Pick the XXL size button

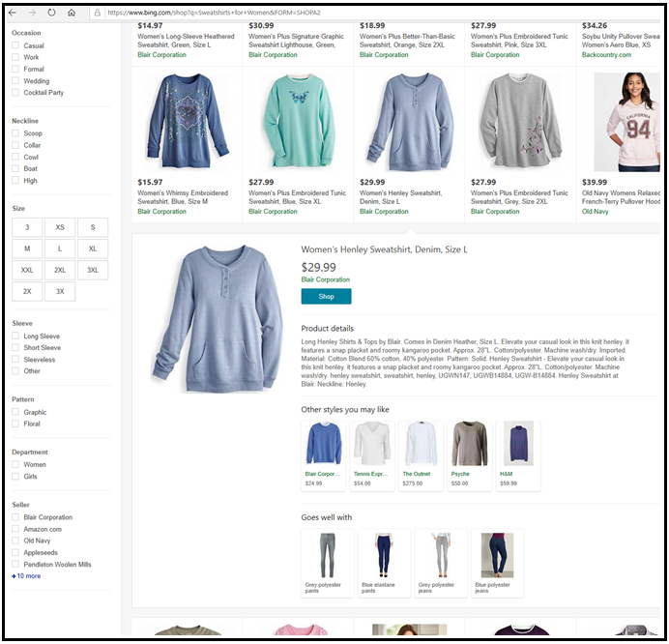pyautogui.click(x=27, y=270)
